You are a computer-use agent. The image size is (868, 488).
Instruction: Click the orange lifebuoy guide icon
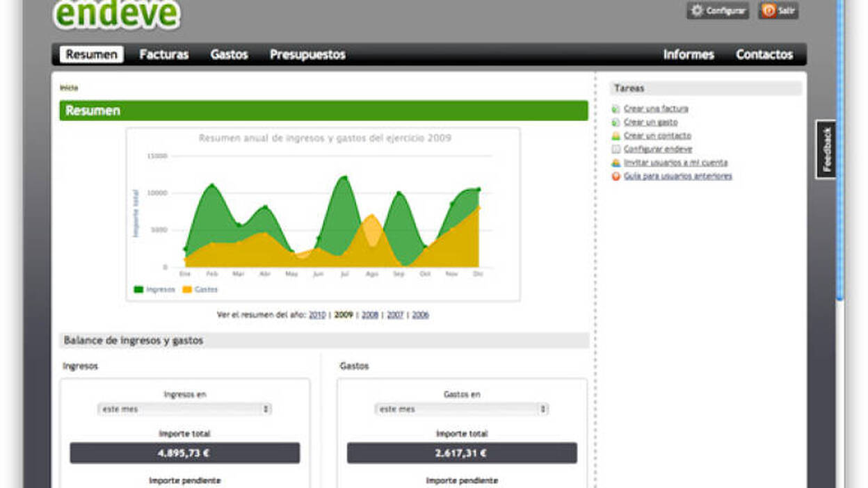tap(616, 177)
